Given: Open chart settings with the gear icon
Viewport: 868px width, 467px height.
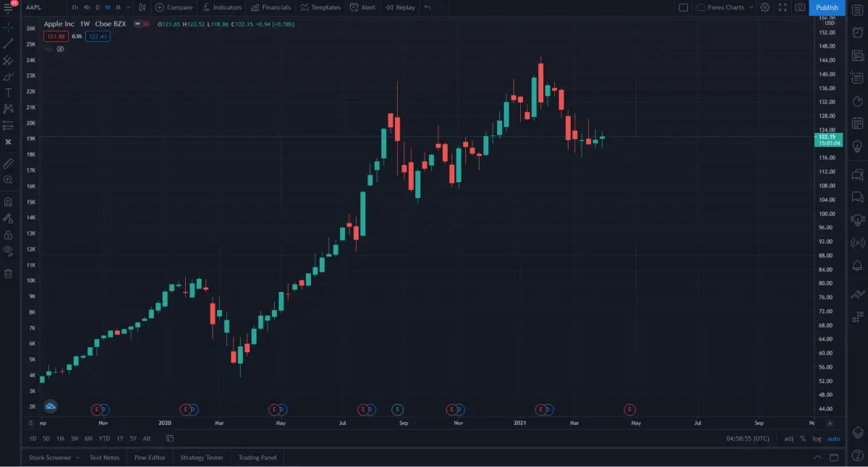Looking at the screenshot, I should coord(765,7).
